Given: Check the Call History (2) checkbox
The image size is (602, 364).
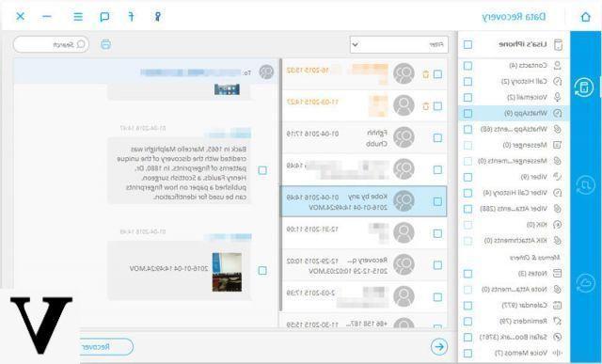Looking at the screenshot, I should point(467,82).
